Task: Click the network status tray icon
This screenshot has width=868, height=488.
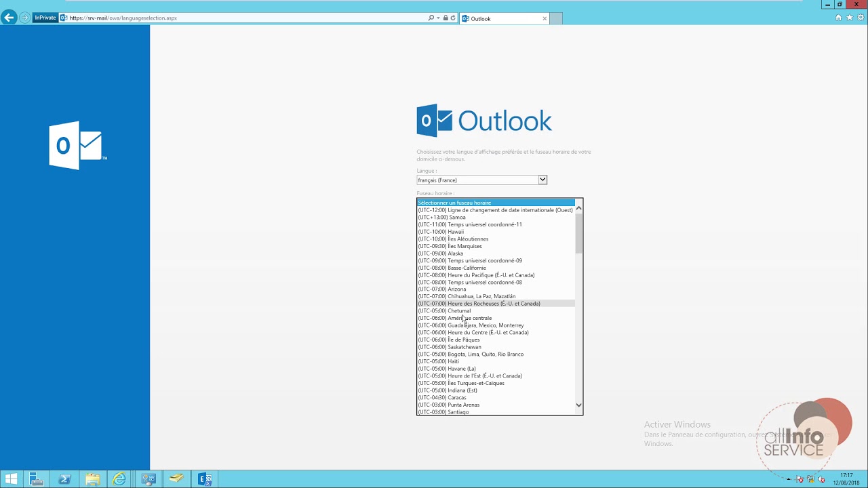Action: coord(811,480)
